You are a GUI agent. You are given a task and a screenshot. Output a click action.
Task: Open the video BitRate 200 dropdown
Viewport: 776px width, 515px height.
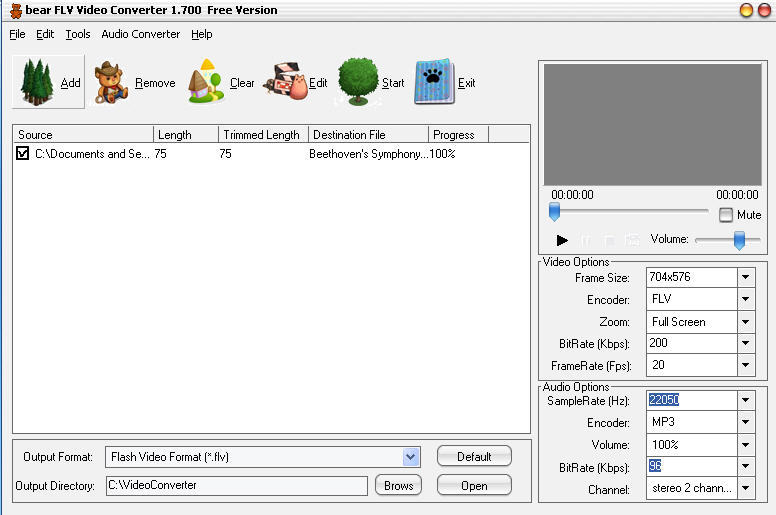[745, 343]
